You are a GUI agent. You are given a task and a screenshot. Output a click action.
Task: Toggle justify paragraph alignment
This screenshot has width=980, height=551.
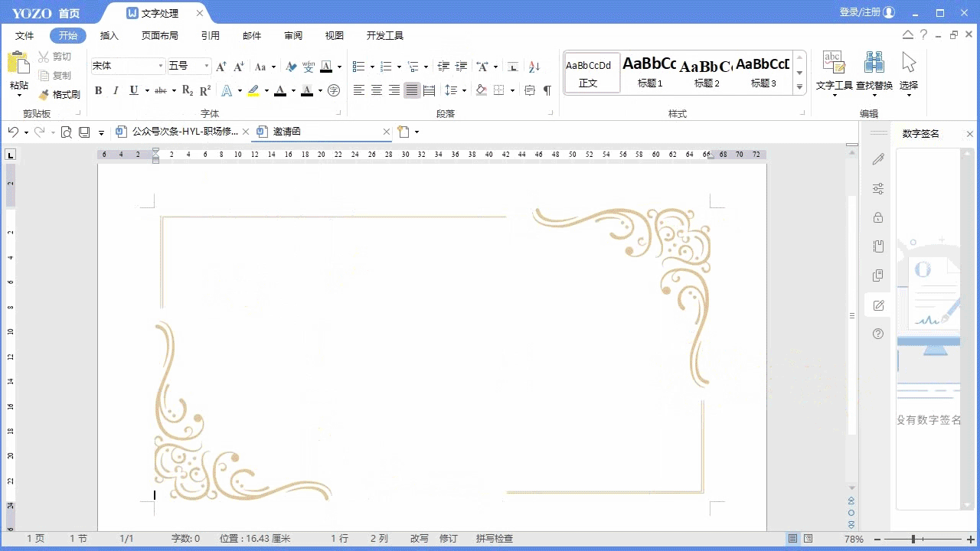(412, 90)
